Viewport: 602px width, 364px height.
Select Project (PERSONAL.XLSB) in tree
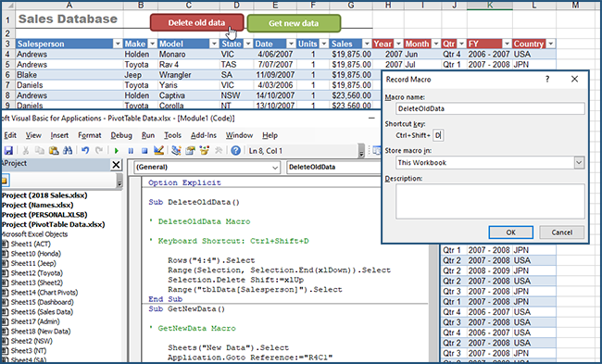click(x=44, y=215)
